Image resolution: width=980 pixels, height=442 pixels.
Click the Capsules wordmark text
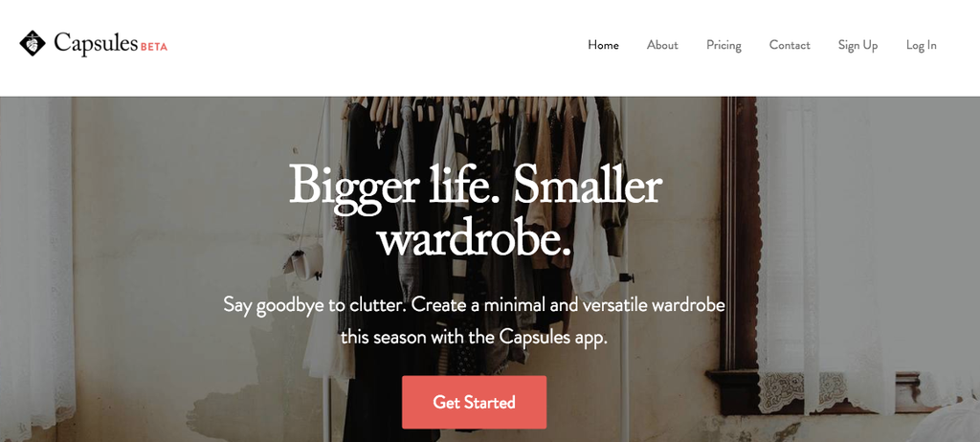point(96,43)
